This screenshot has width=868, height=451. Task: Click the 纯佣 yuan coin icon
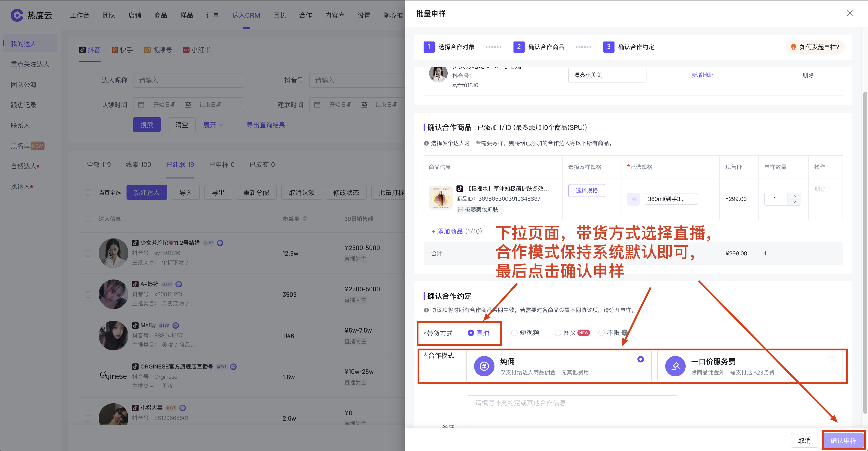coord(484,366)
